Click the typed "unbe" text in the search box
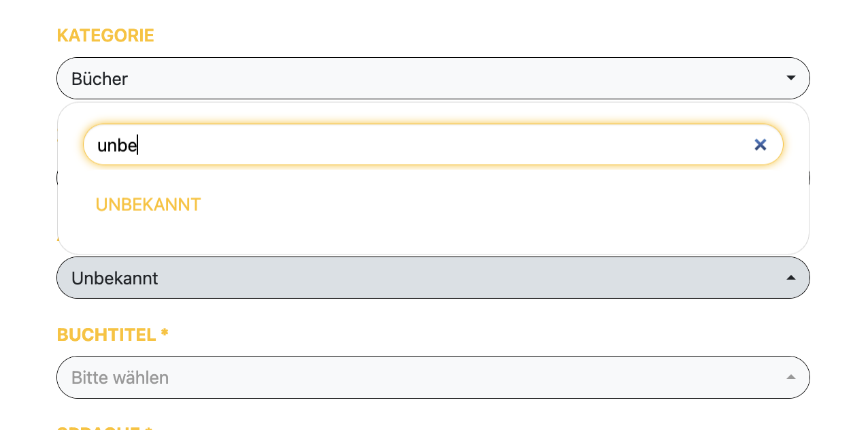 (x=117, y=145)
